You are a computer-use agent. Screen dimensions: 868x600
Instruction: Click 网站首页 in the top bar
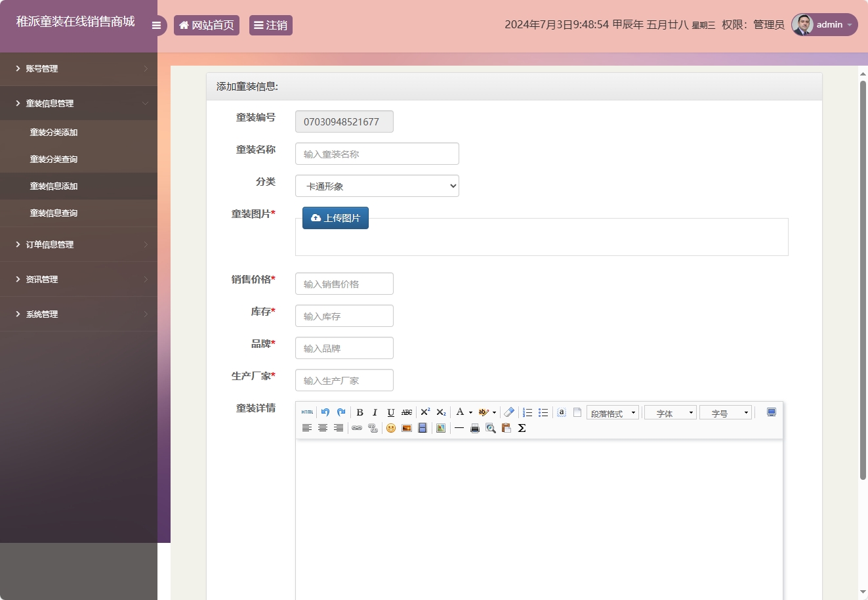[207, 25]
